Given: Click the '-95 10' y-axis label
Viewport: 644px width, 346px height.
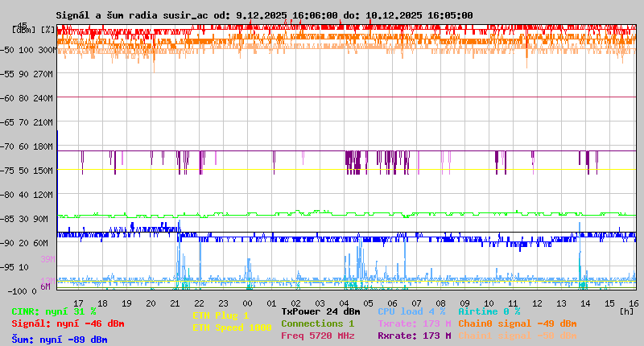Looking at the screenshot, I should [14, 267].
